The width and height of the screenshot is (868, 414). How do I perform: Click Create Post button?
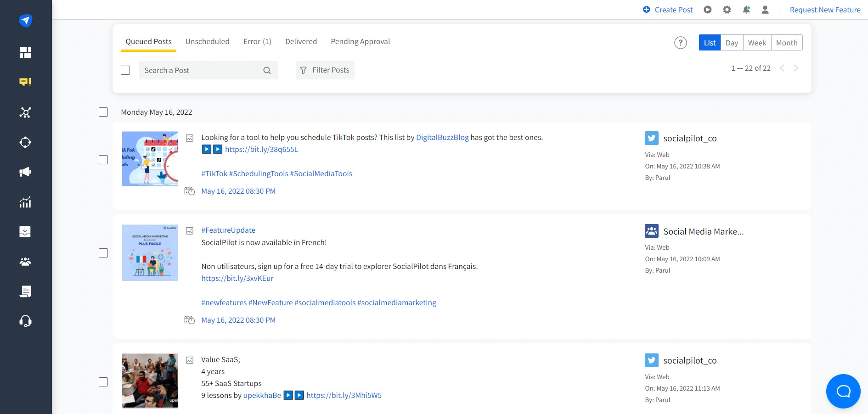(668, 10)
